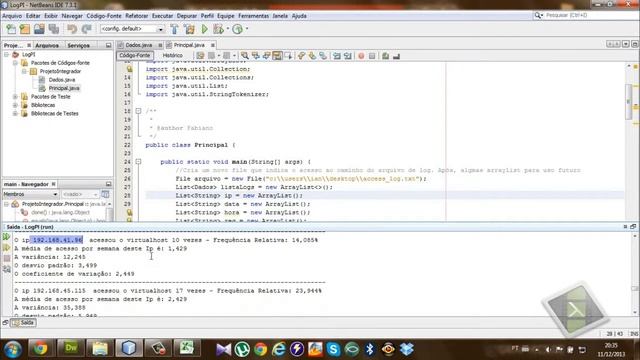Open Dreamweaver from taskbar
This screenshot has width=640, height=360.
tap(71, 349)
